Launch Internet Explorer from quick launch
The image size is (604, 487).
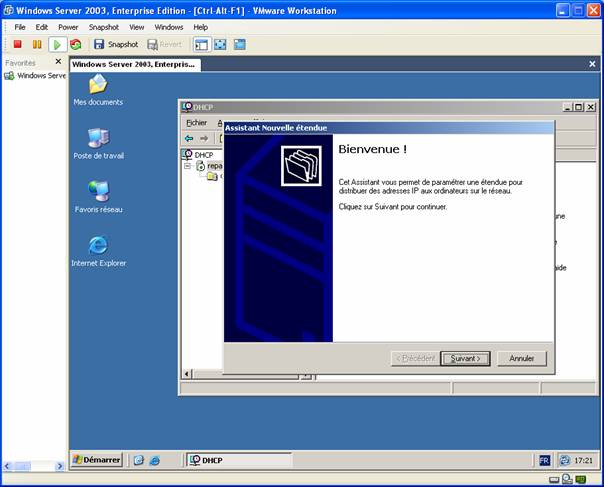click(x=155, y=460)
